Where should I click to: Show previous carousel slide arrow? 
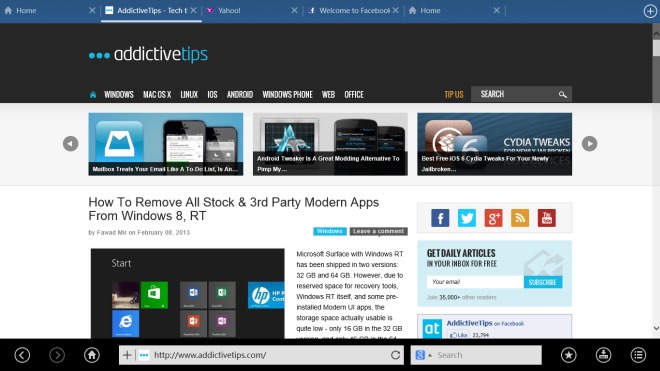[71, 144]
